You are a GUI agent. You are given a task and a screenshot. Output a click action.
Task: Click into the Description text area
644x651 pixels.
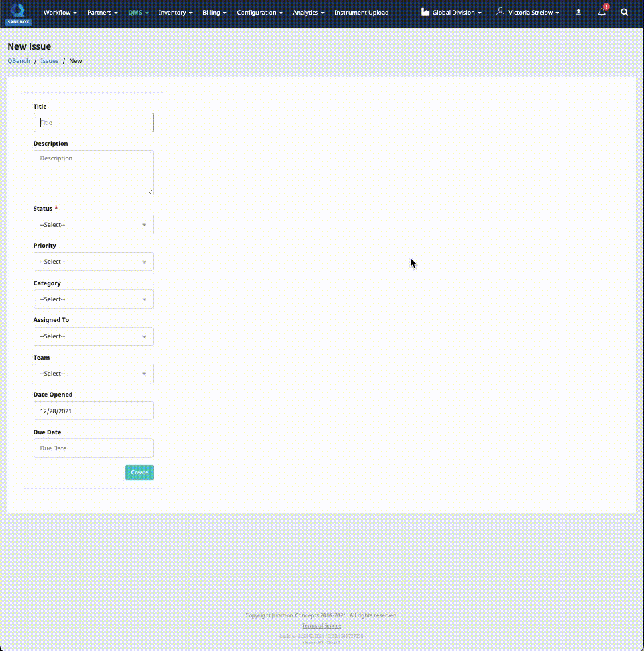(93, 172)
